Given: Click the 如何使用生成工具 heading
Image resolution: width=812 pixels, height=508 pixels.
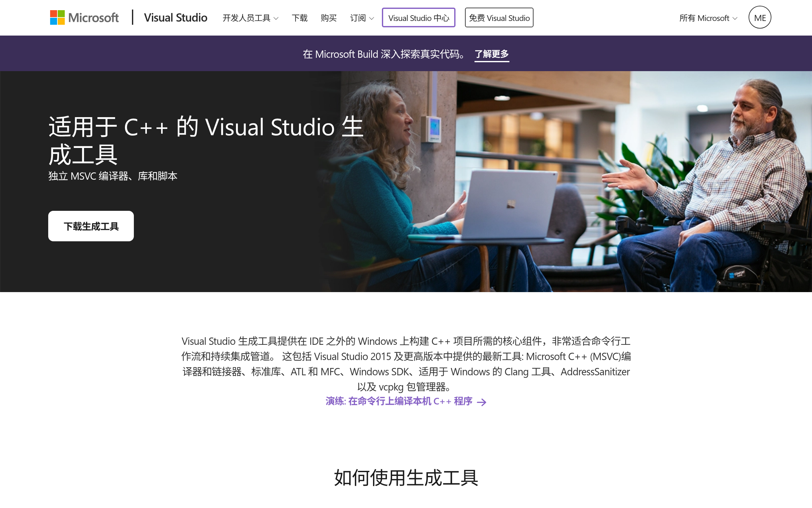Looking at the screenshot, I should point(406,478).
